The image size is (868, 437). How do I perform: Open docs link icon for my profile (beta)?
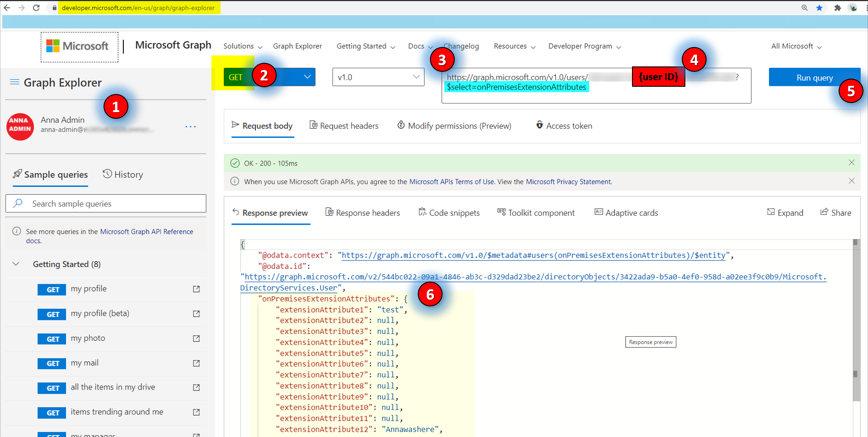pos(196,314)
